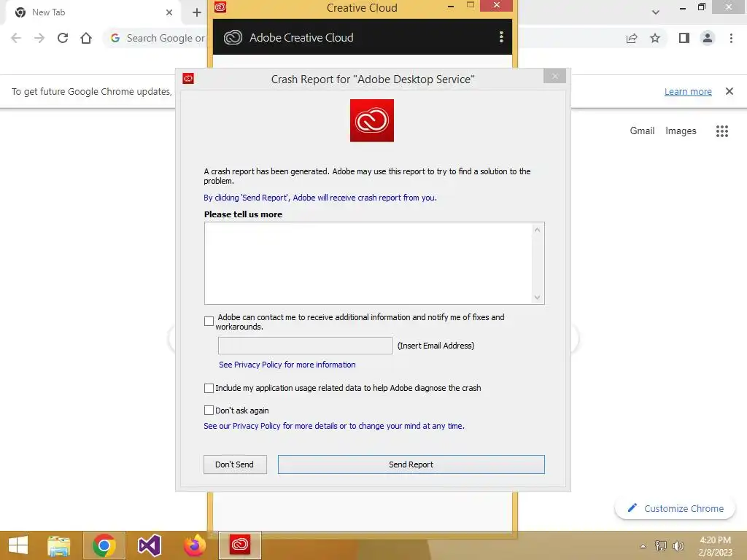The width and height of the screenshot is (747, 560).
Task: Open File Explorer from taskbar
Action: (58, 545)
